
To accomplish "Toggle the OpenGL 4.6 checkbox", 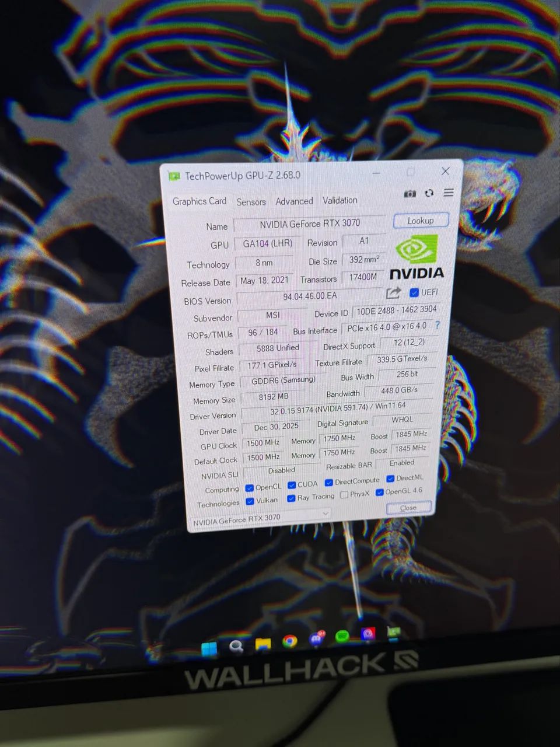I will (380, 493).
